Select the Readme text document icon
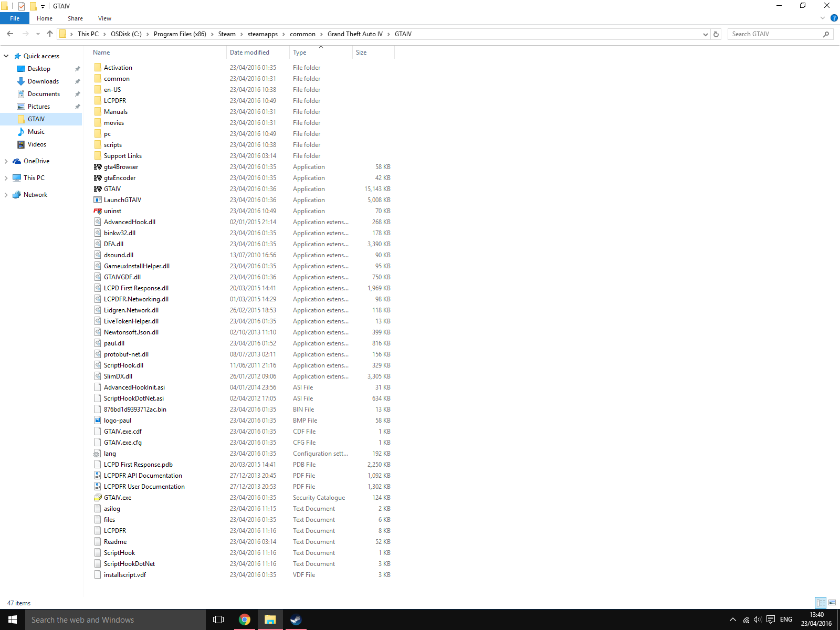 pos(98,542)
